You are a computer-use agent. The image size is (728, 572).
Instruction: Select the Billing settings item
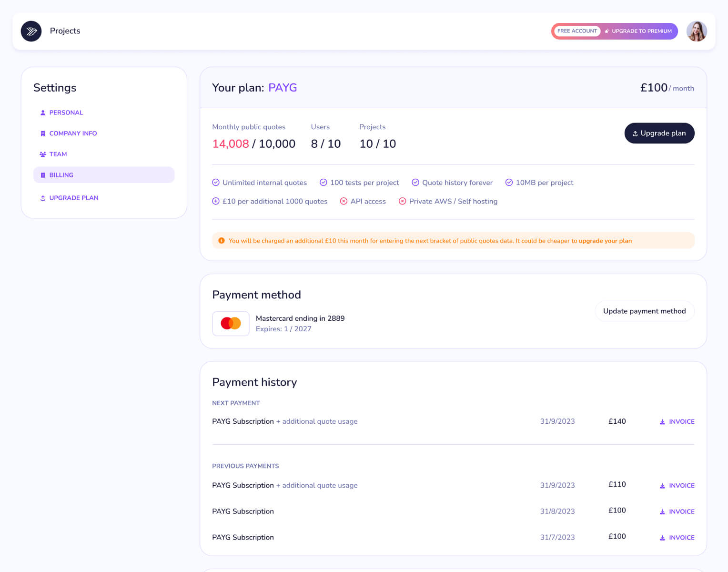coord(104,175)
